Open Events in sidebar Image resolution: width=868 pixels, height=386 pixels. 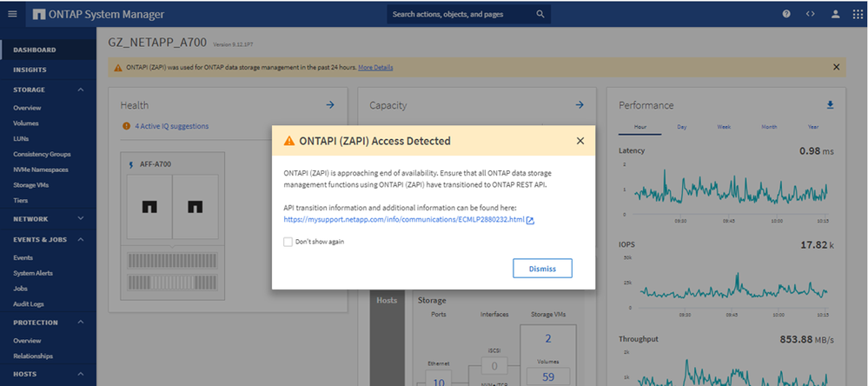(x=23, y=257)
